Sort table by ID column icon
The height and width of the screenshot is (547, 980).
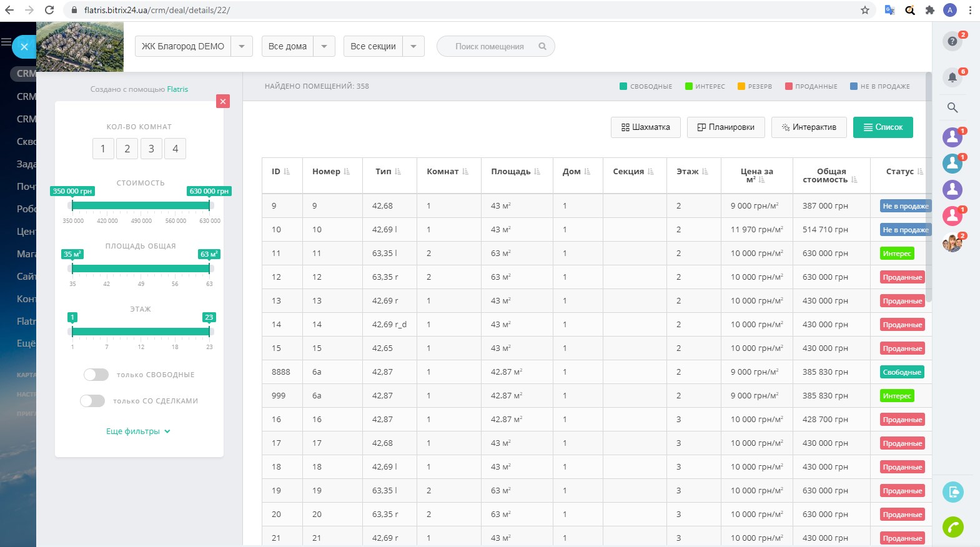tap(287, 172)
